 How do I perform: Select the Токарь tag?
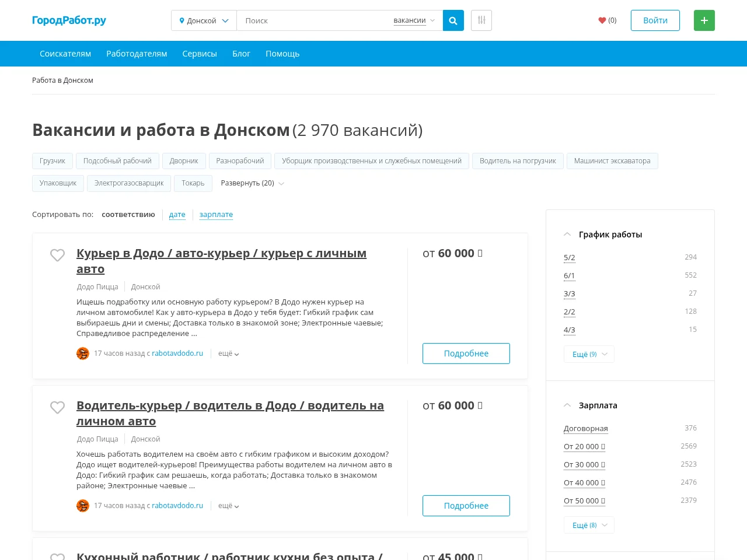tap(193, 183)
